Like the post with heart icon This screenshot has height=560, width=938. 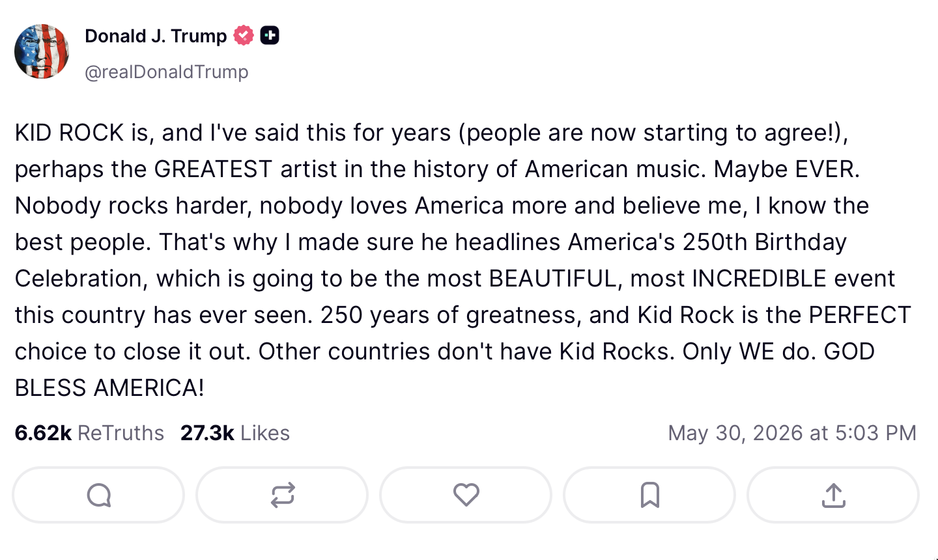tap(466, 495)
